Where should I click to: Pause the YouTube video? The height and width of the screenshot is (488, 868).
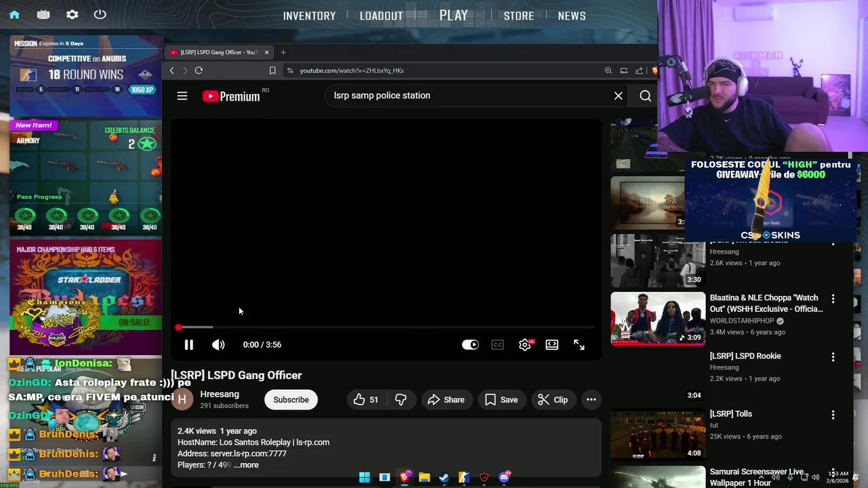pos(189,345)
